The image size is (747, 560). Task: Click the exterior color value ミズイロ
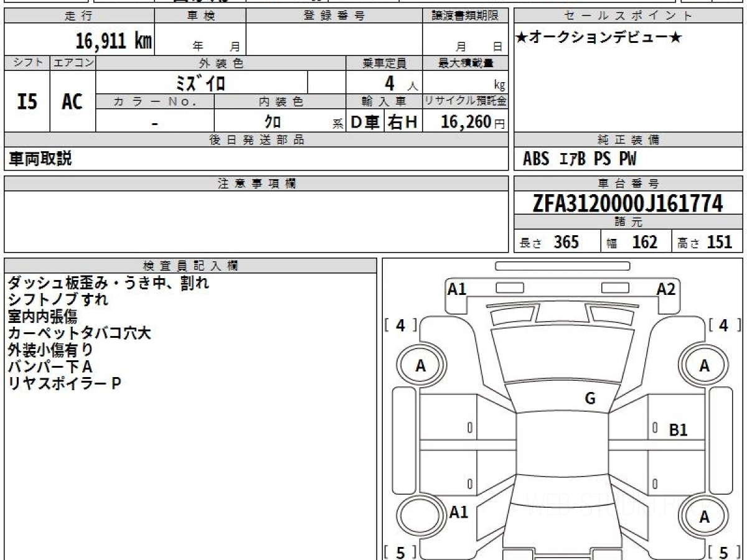(x=202, y=83)
